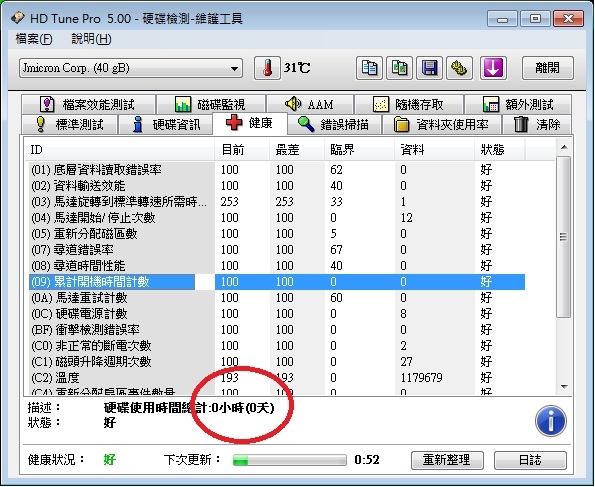Switch to 標準測試 tab
The height and width of the screenshot is (487, 595).
[69, 125]
